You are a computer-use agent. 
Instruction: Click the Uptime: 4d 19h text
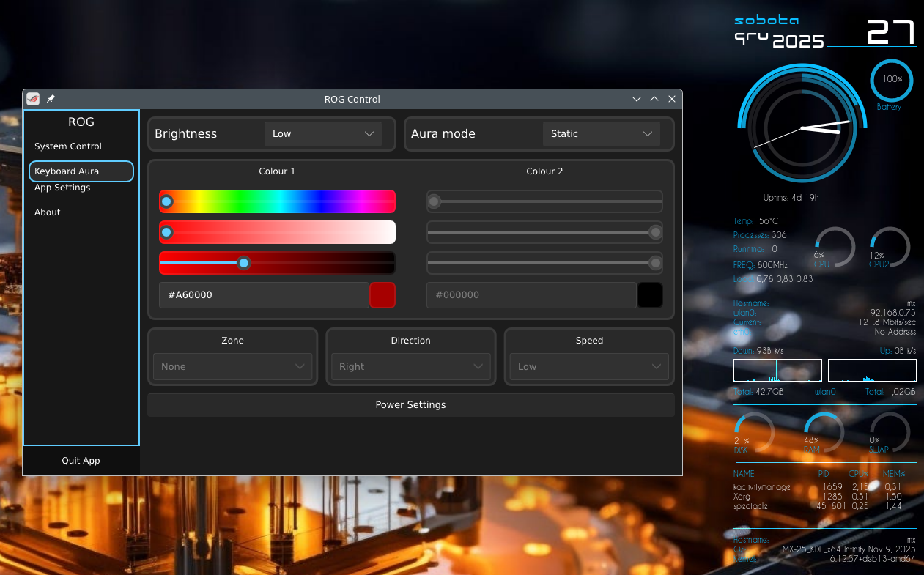tap(791, 198)
